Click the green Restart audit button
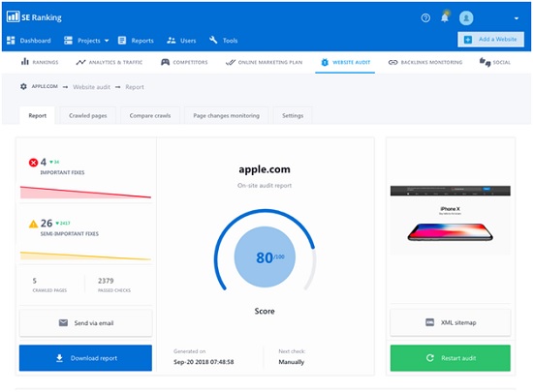Screen dimensions: 533x392 click(451, 358)
